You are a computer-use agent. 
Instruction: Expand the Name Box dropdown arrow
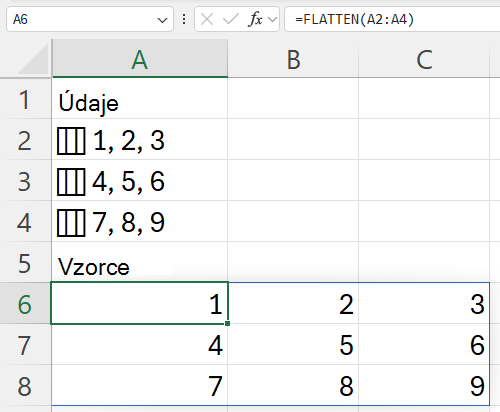tap(162, 20)
